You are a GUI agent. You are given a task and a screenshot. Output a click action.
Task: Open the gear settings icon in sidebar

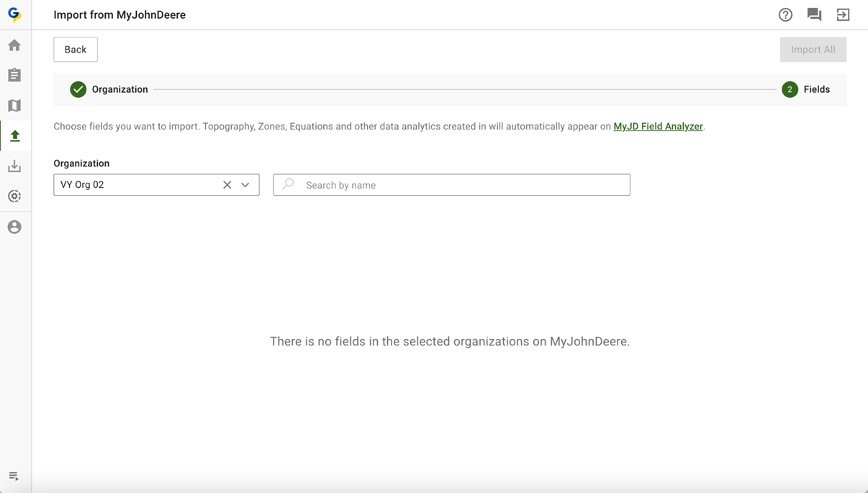click(x=14, y=196)
